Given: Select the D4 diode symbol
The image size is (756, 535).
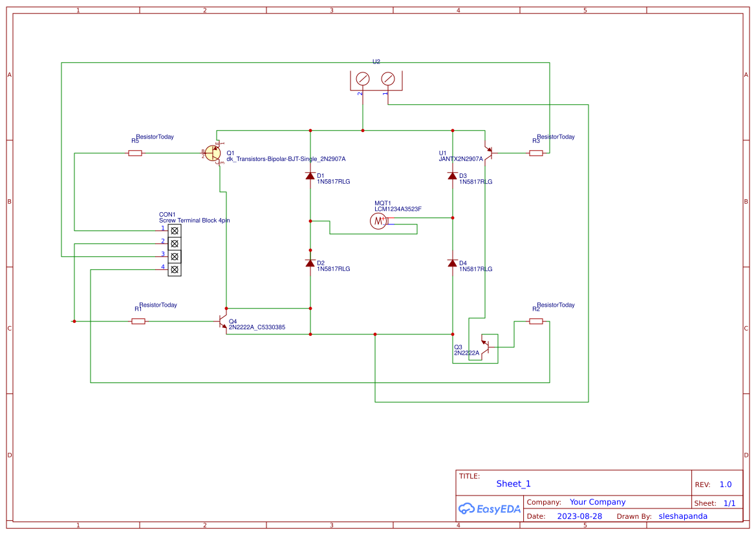Looking at the screenshot, I should [452, 263].
